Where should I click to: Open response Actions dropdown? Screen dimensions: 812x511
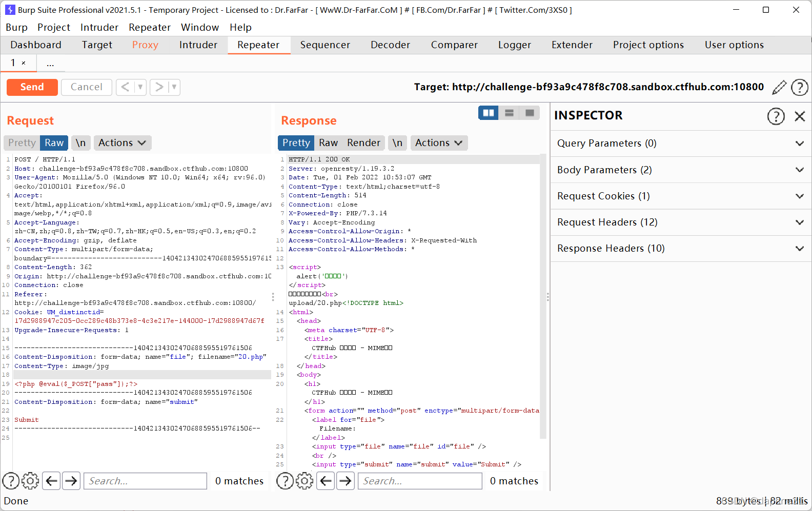[439, 143]
